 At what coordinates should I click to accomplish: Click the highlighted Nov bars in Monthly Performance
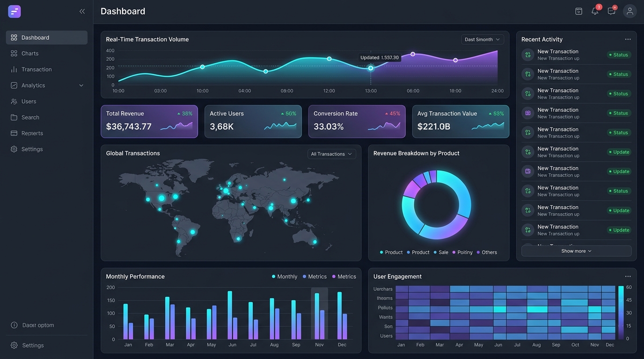pyautogui.click(x=320, y=313)
